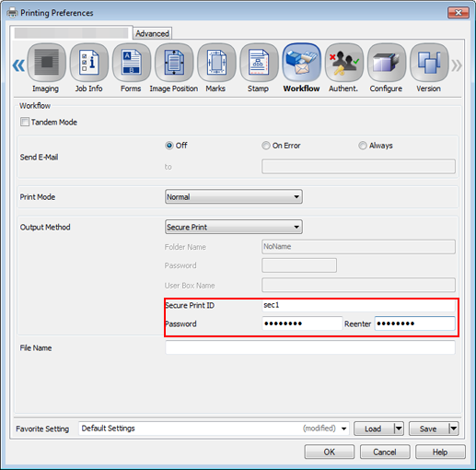This screenshot has width=476, height=470.
Task: Open the Job Info icon
Action: pyautogui.click(x=89, y=63)
